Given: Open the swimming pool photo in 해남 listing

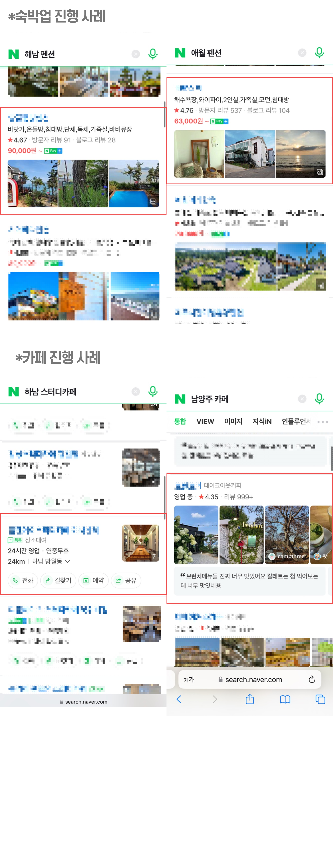Looking at the screenshot, I should (134, 183).
